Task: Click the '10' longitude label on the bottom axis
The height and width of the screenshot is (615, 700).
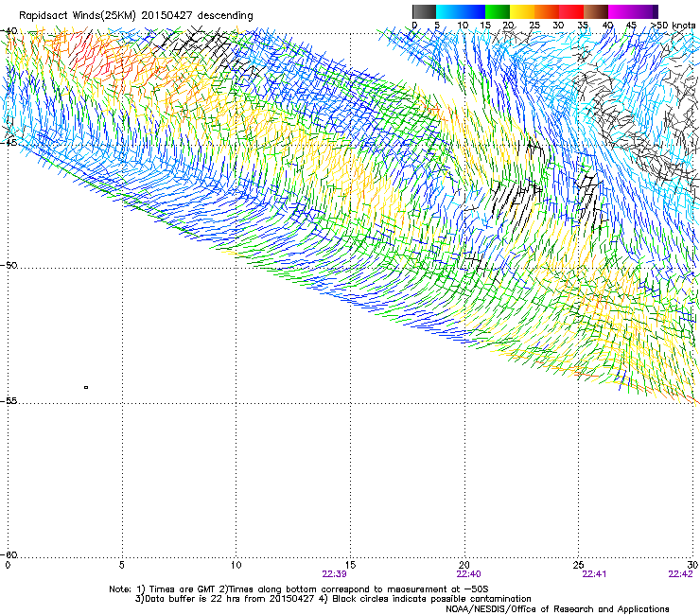Action: 236,565
